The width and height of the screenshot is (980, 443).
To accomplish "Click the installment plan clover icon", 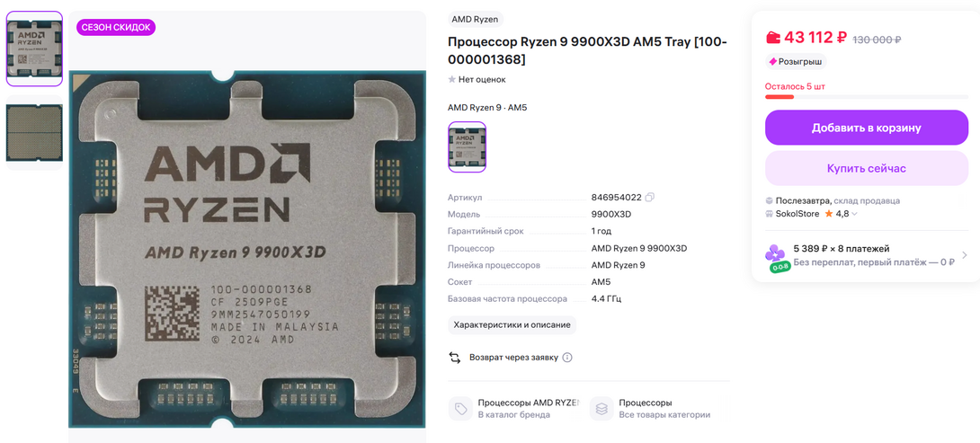I will pos(778,257).
